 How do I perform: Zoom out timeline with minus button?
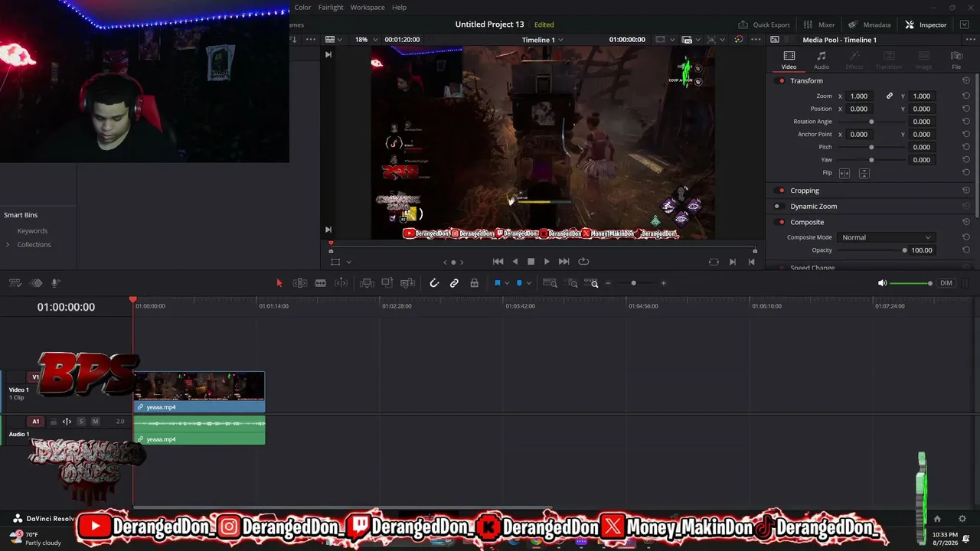click(608, 283)
